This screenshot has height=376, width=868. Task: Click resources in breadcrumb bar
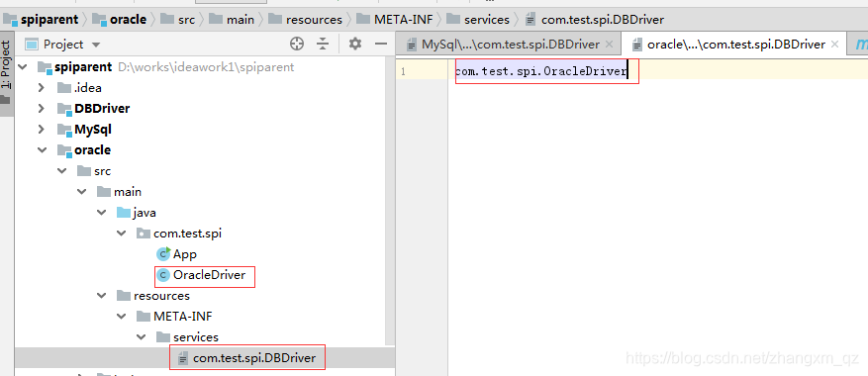pos(306,20)
